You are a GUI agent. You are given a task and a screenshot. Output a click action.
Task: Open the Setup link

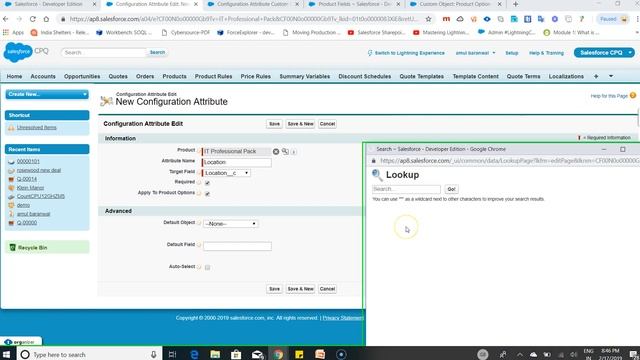click(x=511, y=53)
